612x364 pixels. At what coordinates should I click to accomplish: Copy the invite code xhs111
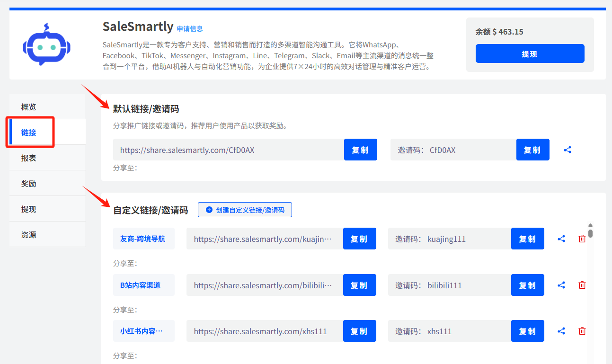527,331
